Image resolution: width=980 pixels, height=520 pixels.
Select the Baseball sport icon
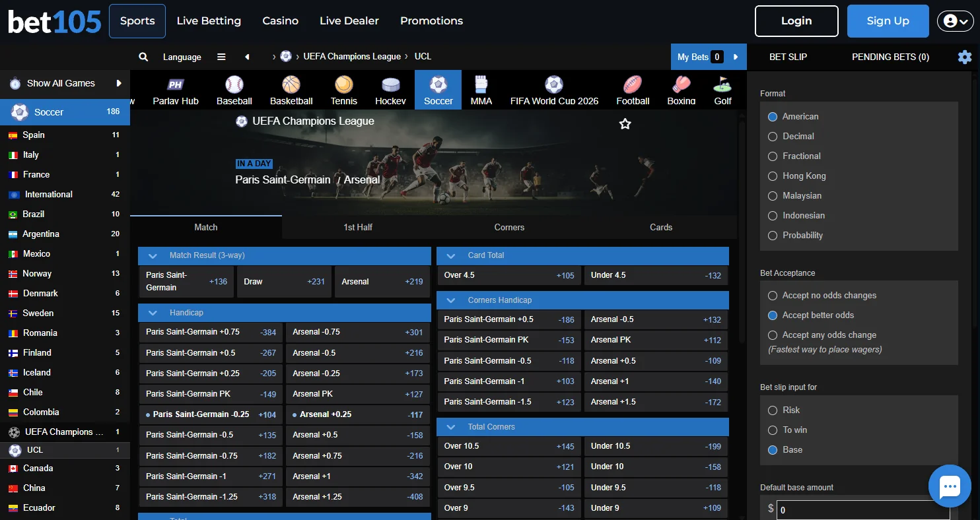tap(234, 84)
